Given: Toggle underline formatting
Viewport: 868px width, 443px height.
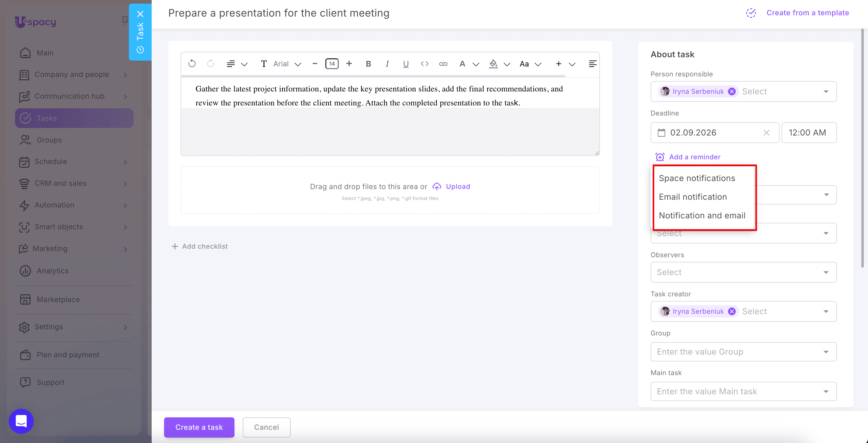Looking at the screenshot, I should point(406,64).
